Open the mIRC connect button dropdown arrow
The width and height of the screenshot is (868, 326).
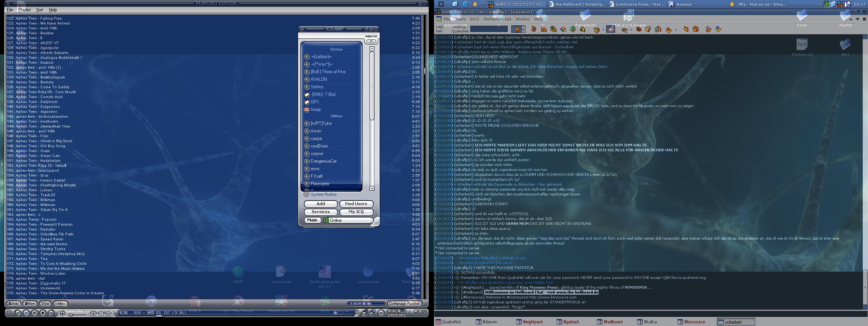[x=524, y=30]
